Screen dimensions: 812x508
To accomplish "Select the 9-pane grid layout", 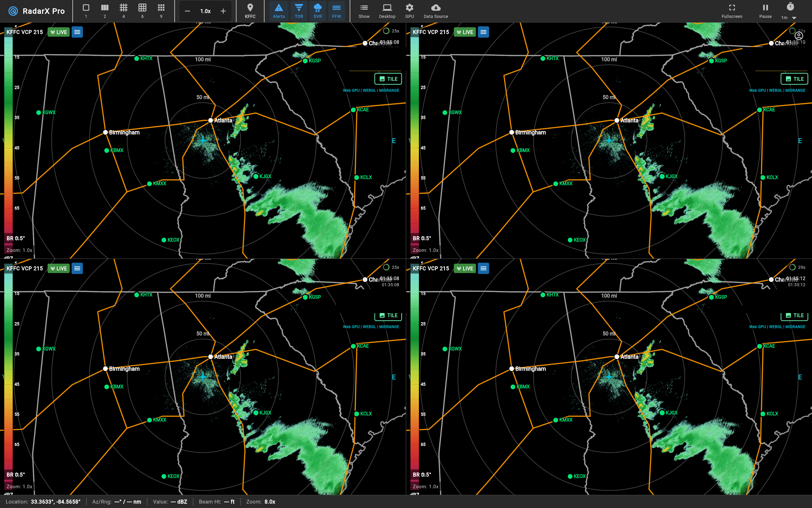I will point(161,11).
